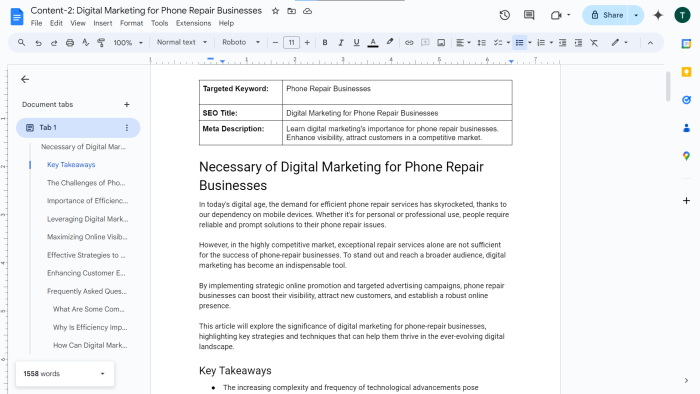Open Google Tasks side panel
This screenshot has width=700, height=394.
pyautogui.click(x=686, y=100)
